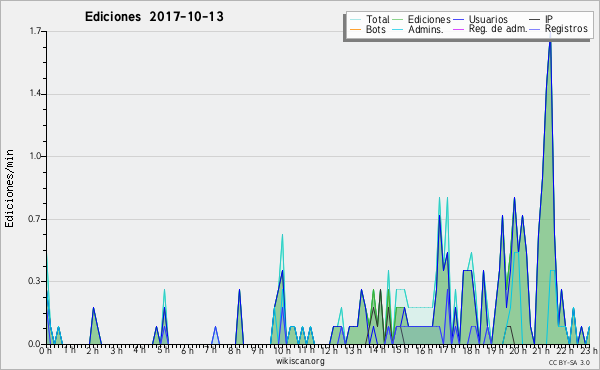Click the Admins. legend cyan line
The height and width of the screenshot is (370, 600).
click(x=398, y=29)
